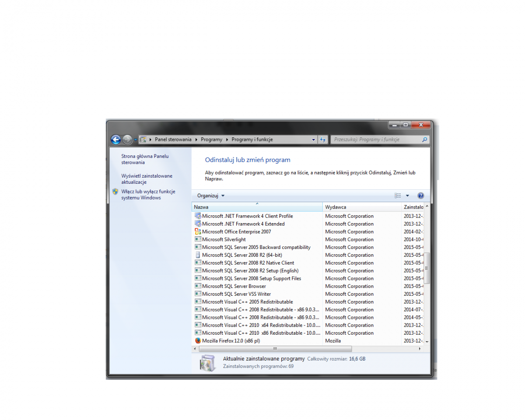Click the shield icon beside Windows features link
The image size is (525, 420).
[115, 192]
